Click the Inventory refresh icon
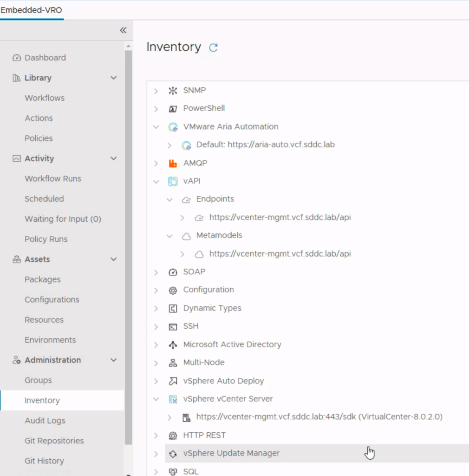The width and height of the screenshot is (469, 476). 213,47
